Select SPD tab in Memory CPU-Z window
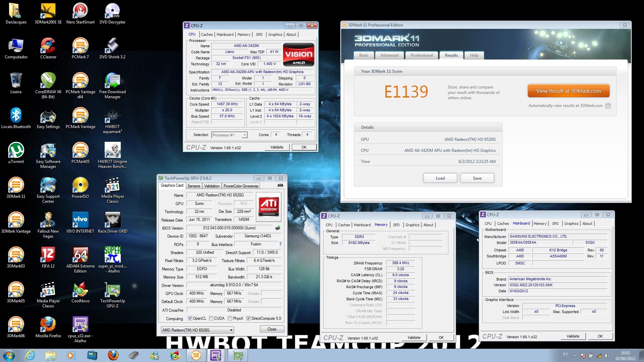This screenshot has width=644, height=362. (x=396, y=225)
